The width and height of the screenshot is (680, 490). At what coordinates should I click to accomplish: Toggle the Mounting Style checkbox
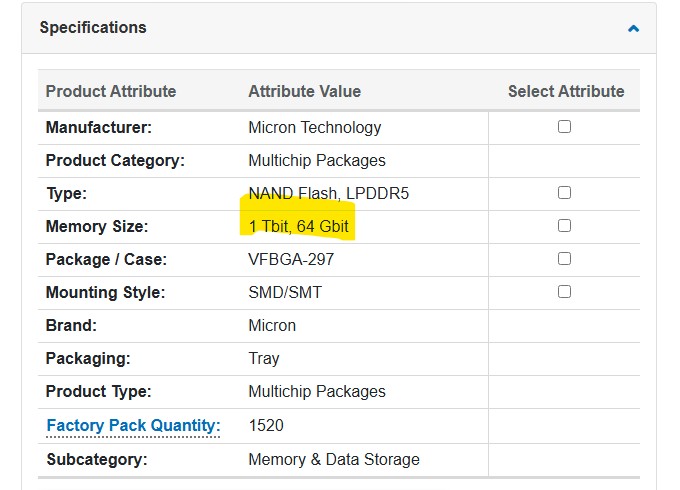(x=564, y=291)
